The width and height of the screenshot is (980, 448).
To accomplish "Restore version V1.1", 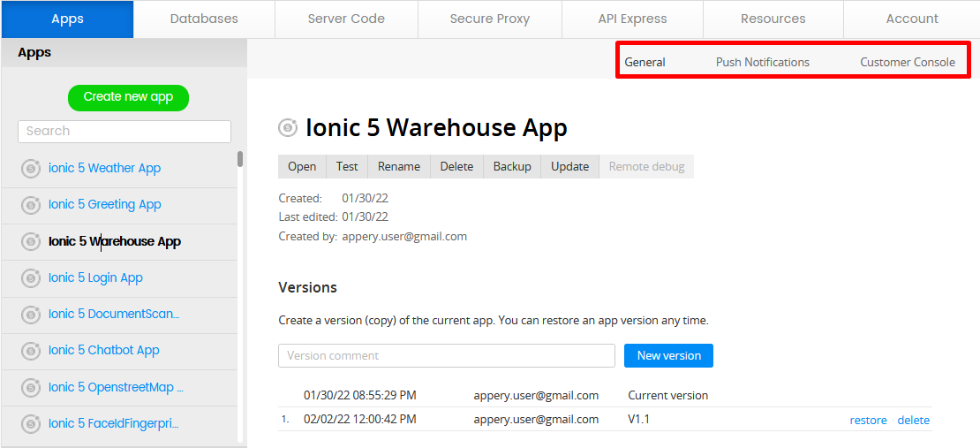I will [x=868, y=421].
